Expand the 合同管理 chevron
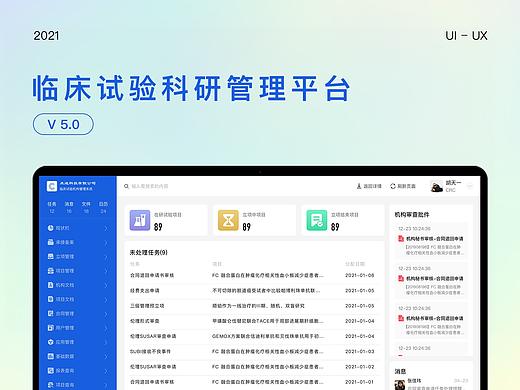 106,314
